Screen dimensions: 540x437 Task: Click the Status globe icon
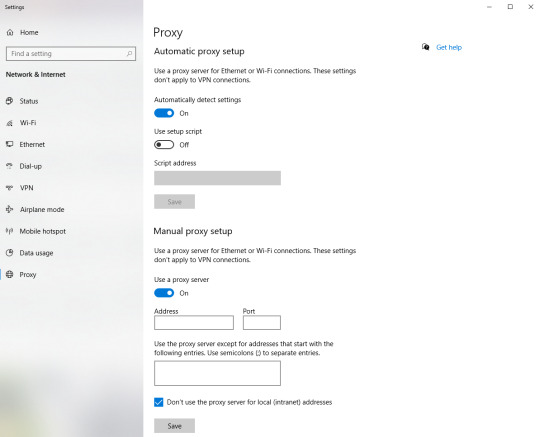[10, 101]
